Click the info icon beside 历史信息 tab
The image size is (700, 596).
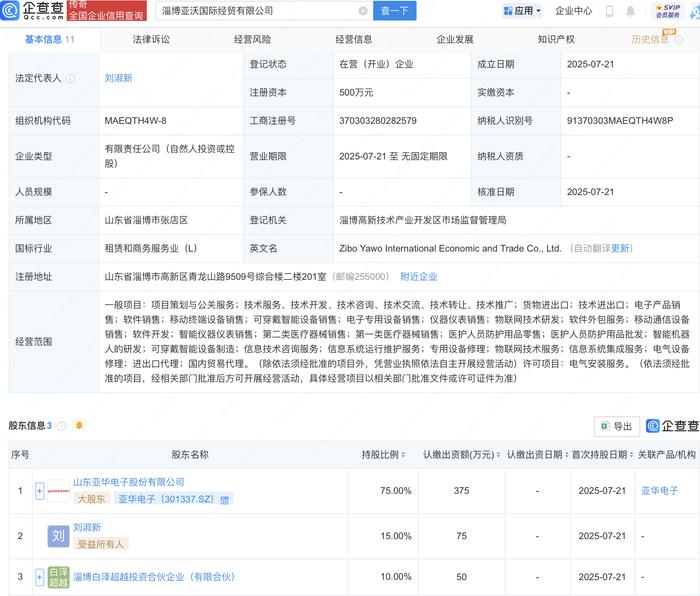tap(679, 40)
